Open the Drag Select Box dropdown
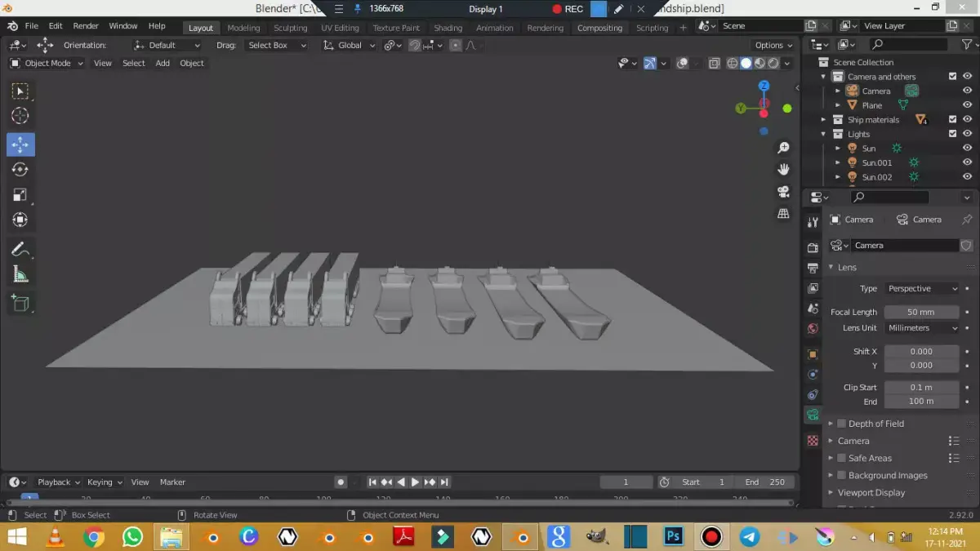The image size is (980, 551). coord(276,45)
